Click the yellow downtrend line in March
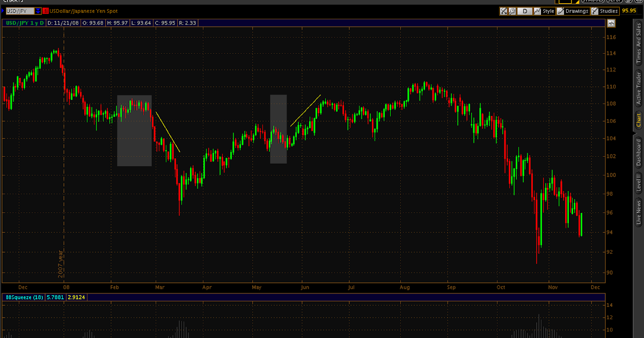Image resolution: width=644 pixels, height=338 pixels. pos(167,131)
